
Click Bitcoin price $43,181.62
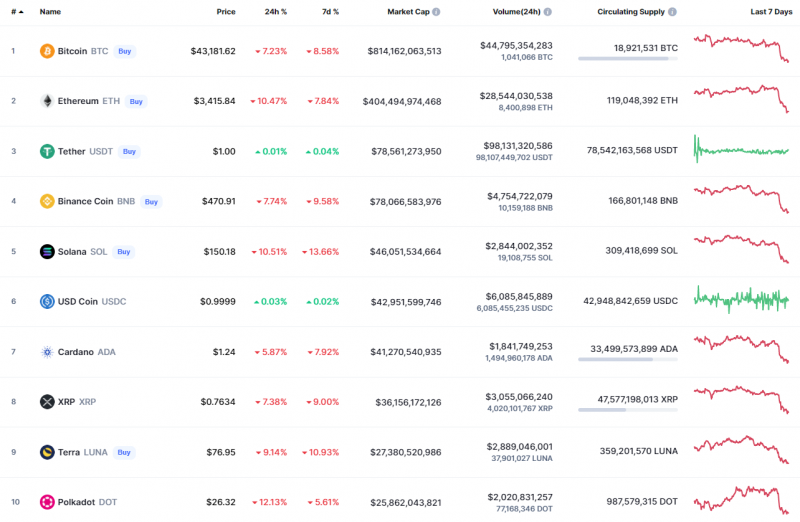(213, 51)
